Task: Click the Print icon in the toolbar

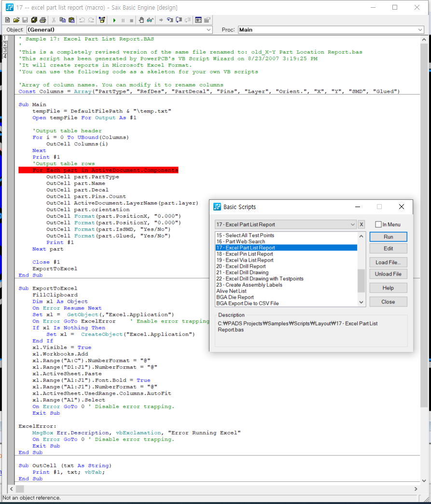Action: coord(43,20)
